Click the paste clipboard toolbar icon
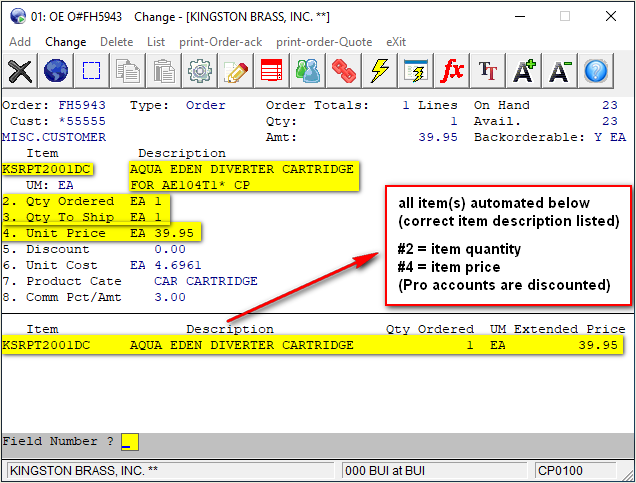The height and width of the screenshot is (483, 636). [x=163, y=71]
